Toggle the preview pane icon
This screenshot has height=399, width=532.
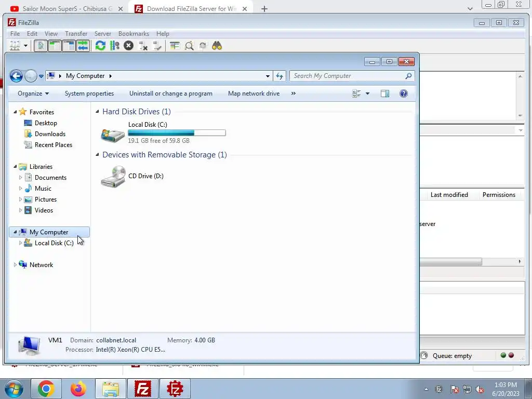click(385, 94)
